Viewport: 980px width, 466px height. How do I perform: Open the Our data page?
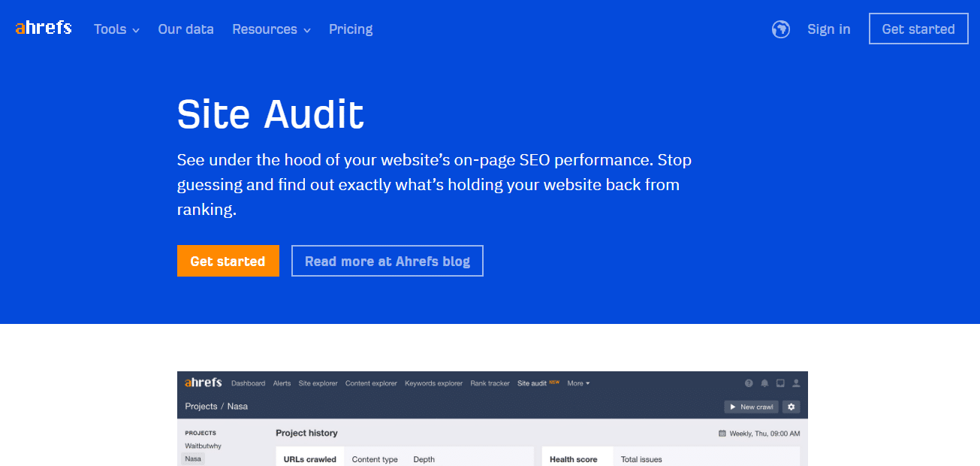185,29
